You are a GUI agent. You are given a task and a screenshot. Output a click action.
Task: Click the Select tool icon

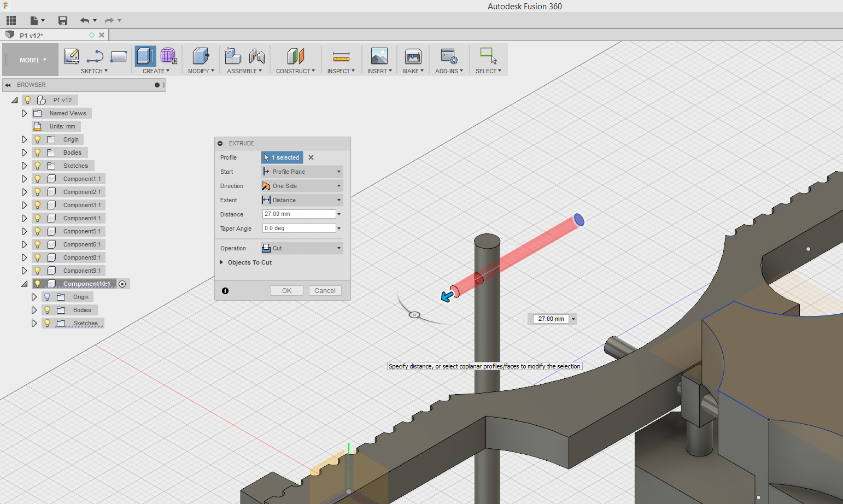pyautogui.click(x=488, y=56)
